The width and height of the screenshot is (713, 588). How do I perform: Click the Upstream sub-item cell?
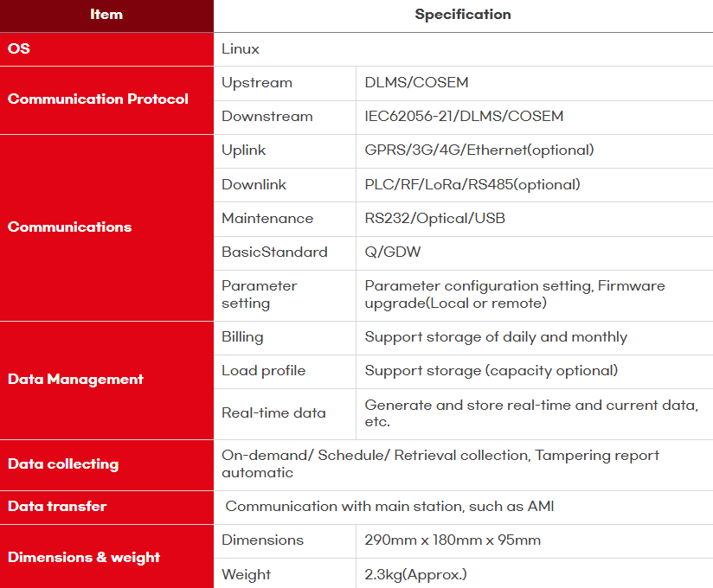pyautogui.click(x=257, y=83)
